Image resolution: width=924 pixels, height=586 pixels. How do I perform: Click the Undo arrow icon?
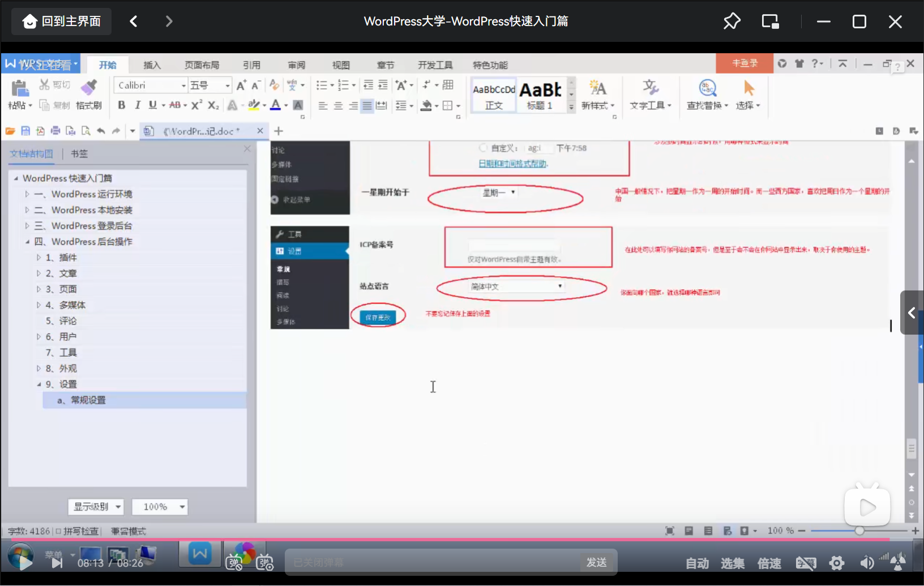(x=101, y=131)
